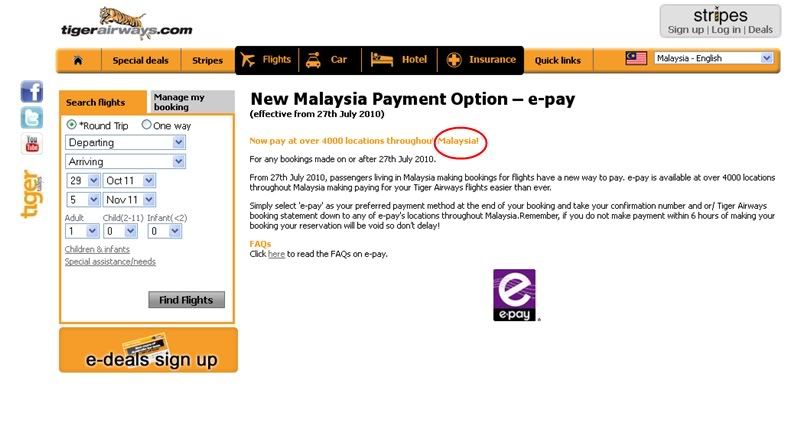This screenshot has height=428, width=800.
Task: Open the Malaysia - English language dropdown
Action: coord(714,58)
